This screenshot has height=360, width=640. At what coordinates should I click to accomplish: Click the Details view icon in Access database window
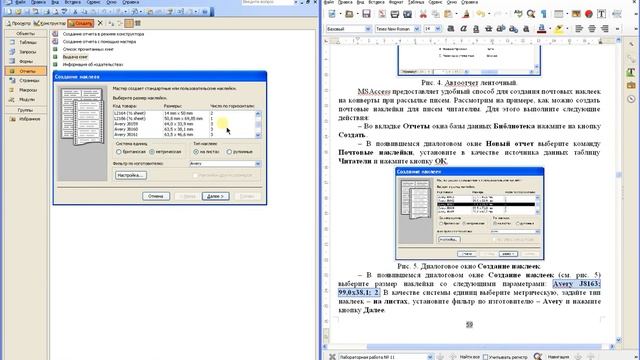tap(138, 23)
